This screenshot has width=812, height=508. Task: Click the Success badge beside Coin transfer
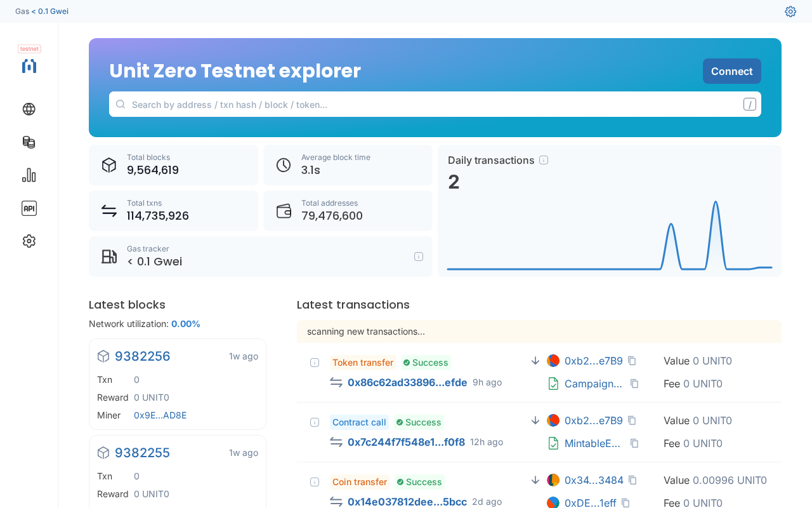[x=420, y=482]
